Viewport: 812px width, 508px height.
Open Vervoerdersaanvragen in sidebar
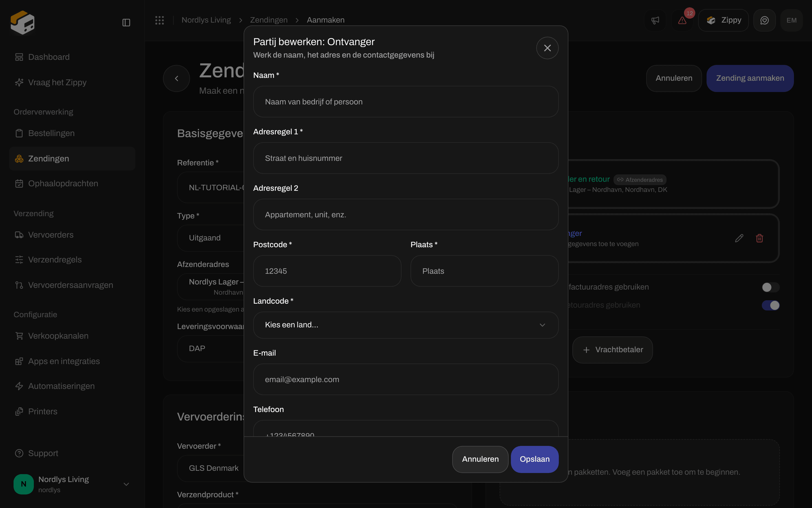click(x=72, y=285)
